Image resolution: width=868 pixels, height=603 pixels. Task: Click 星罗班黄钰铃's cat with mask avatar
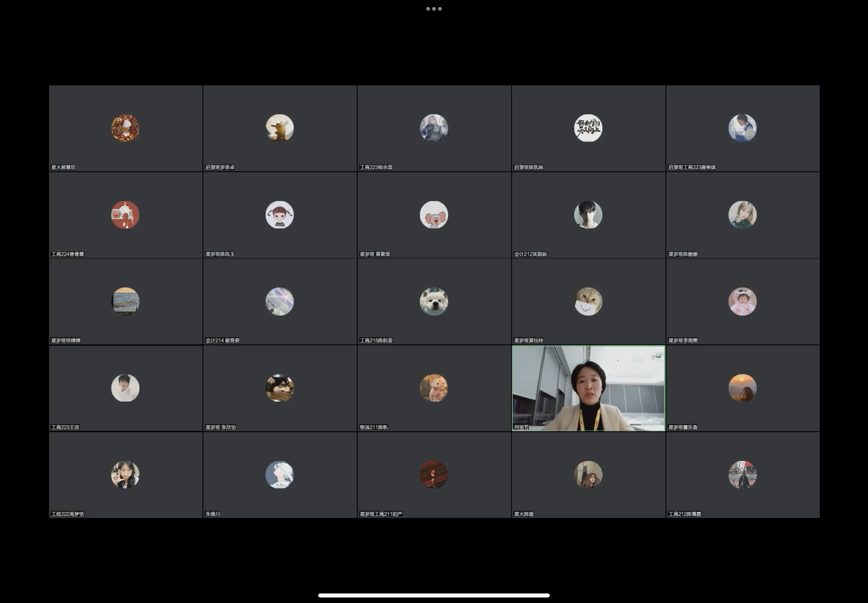588,301
